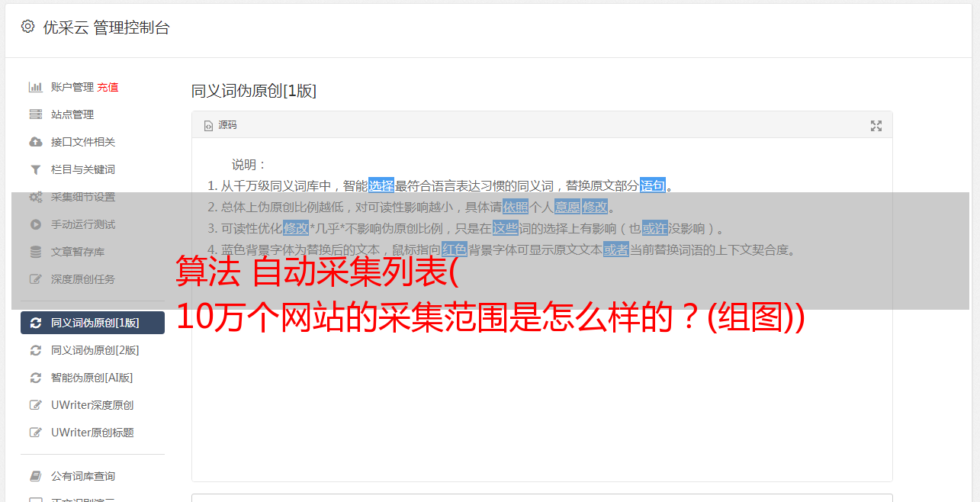Click the 接口文件相关 cloud upload icon
980x502 pixels.
pos(35,142)
